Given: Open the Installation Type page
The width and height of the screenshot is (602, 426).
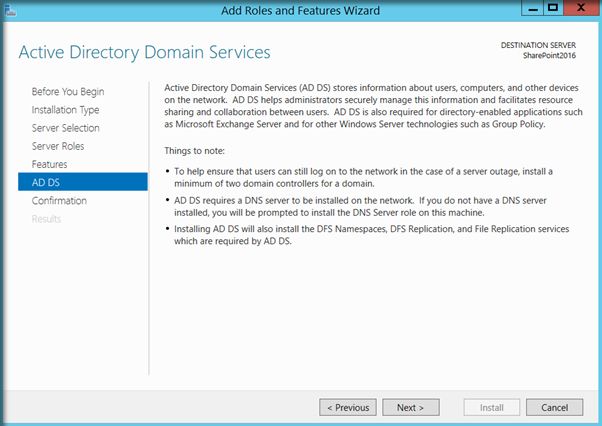Looking at the screenshot, I should coord(65,110).
